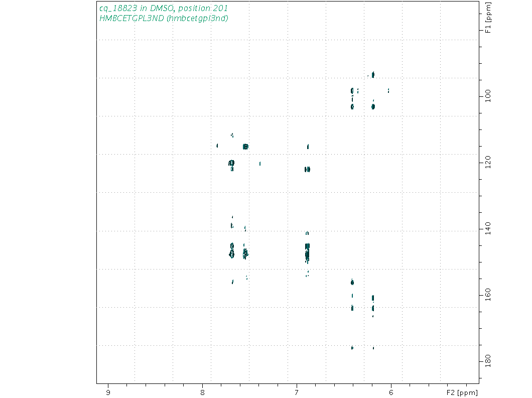This screenshot has width=532, height=398.
Task: Select the '7' tick label on F2 axis
Action: [297, 392]
